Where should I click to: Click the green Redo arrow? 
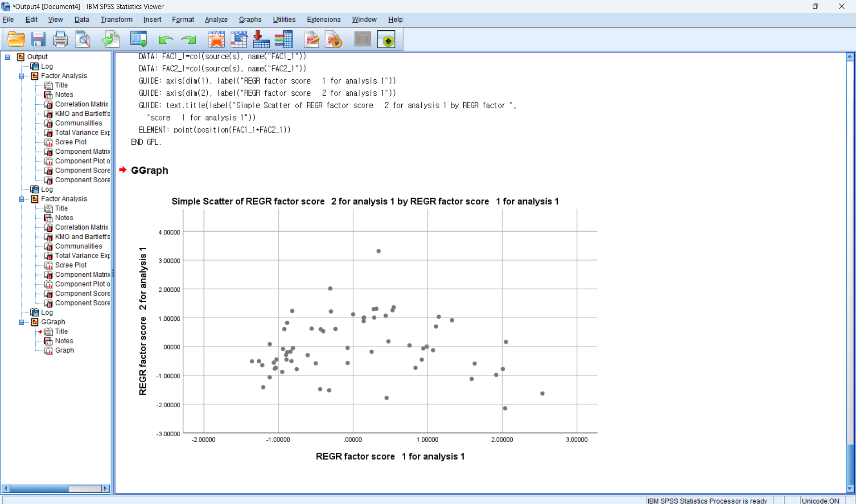pyautogui.click(x=189, y=40)
